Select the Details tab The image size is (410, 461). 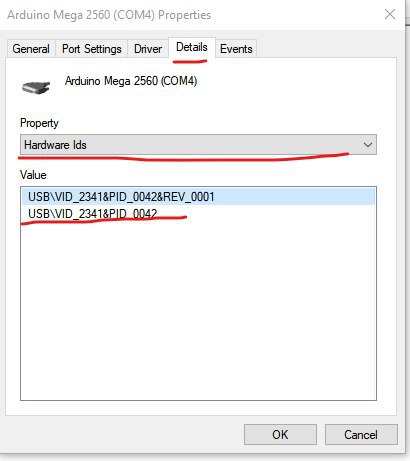tap(192, 47)
